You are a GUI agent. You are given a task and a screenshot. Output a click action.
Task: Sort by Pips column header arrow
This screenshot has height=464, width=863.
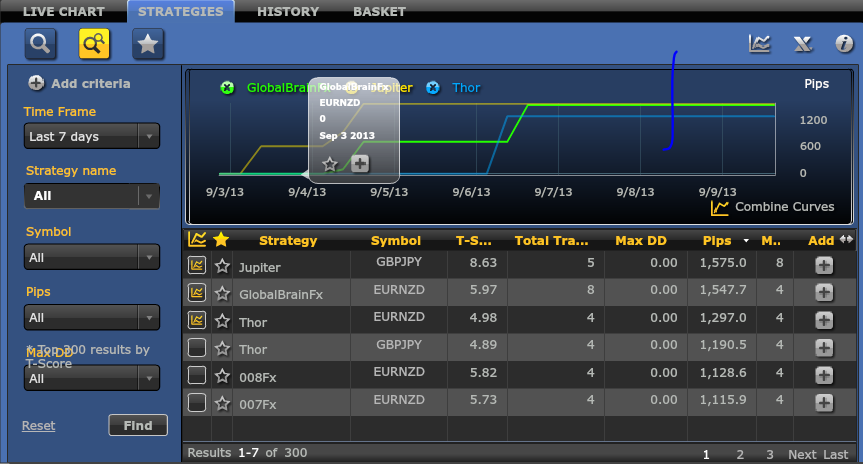point(746,241)
